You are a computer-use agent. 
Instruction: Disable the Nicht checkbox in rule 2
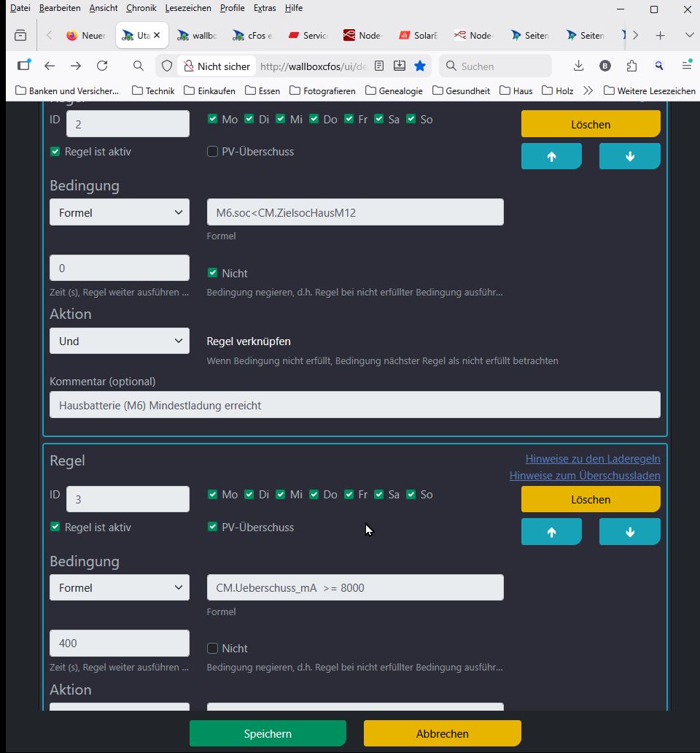pos(213,273)
